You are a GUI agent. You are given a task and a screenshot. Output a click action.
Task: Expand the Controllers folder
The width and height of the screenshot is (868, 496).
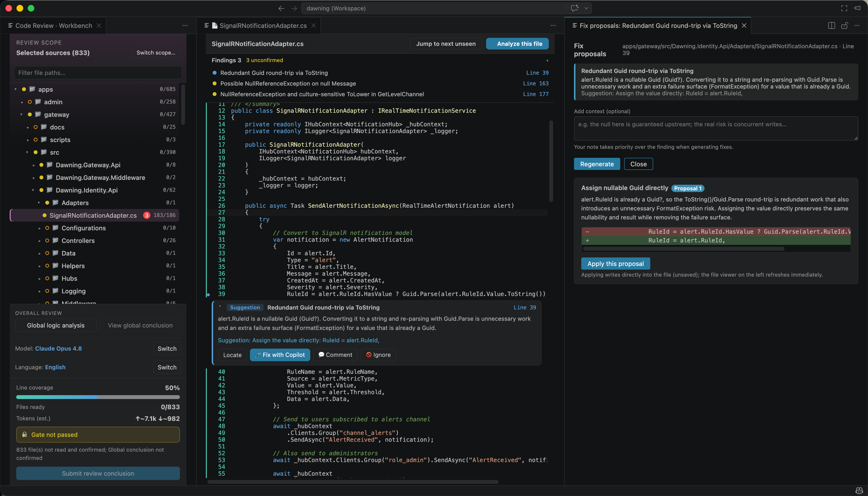[x=39, y=240]
